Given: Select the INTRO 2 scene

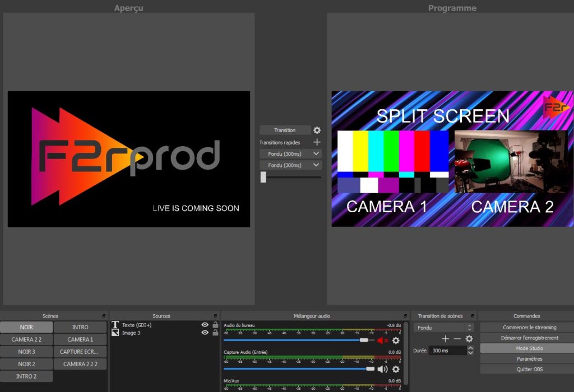Looking at the screenshot, I should (26, 376).
